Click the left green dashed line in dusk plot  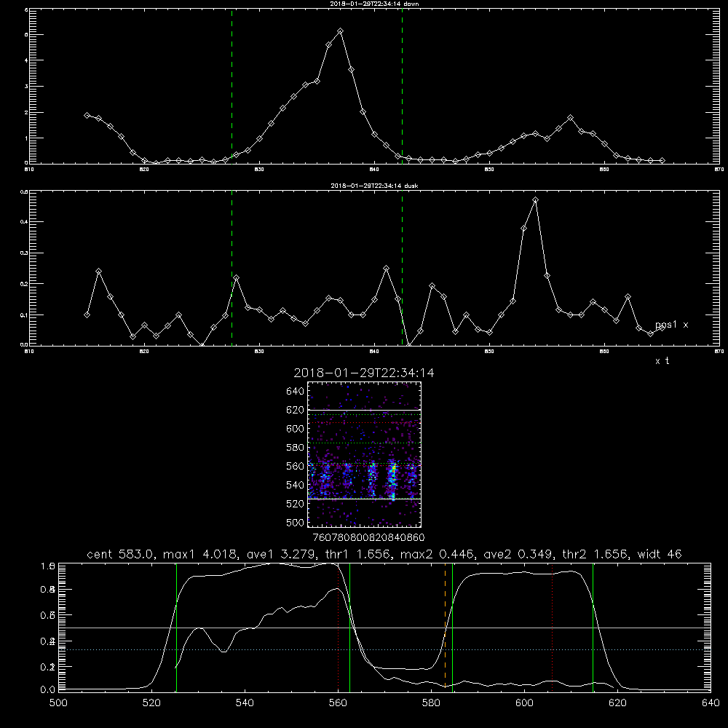click(232, 269)
